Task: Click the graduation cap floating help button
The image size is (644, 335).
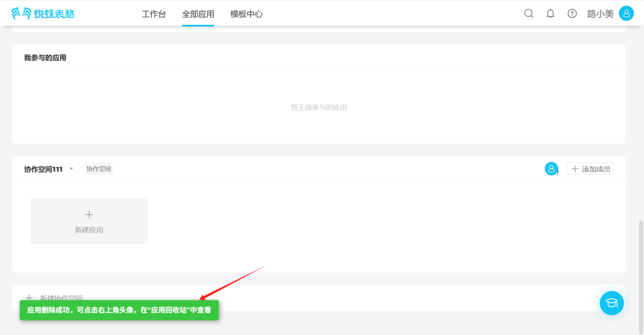Action: [612, 303]
